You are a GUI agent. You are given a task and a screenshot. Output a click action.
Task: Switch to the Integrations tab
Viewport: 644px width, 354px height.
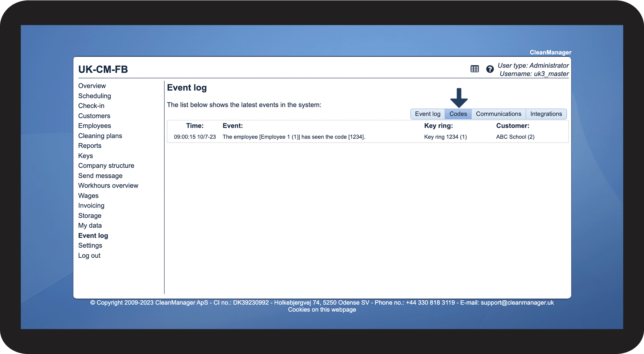click(x=546, y=114)
